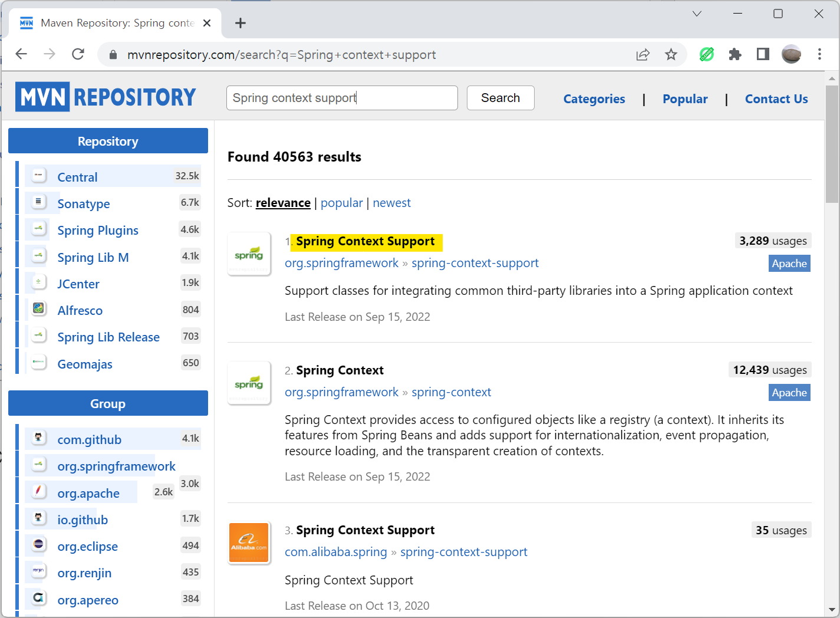Click the Sonatype repository icon
The width and height of the screenshot is (840, 618).
39,202
